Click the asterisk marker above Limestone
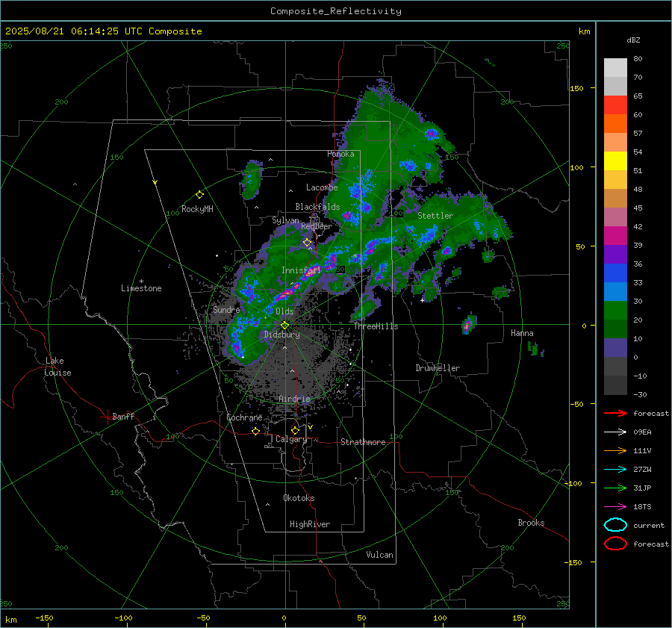This screenshot has width=672, height=628. click(x=141, y=282)
